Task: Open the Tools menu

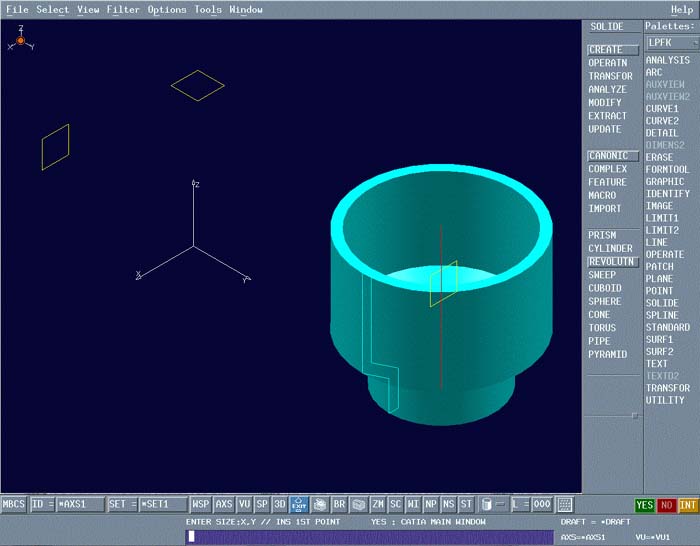Action: coord(208,9)
